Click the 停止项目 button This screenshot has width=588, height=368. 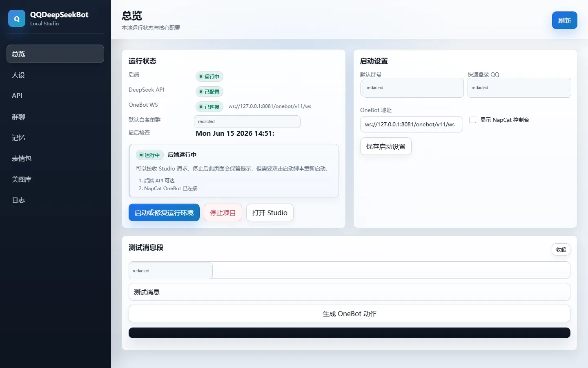tap(223, 213)
